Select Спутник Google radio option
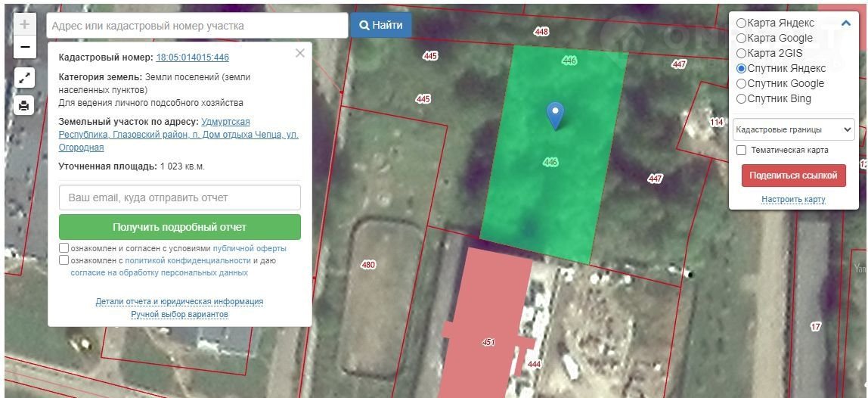 (x=742, y=84)
